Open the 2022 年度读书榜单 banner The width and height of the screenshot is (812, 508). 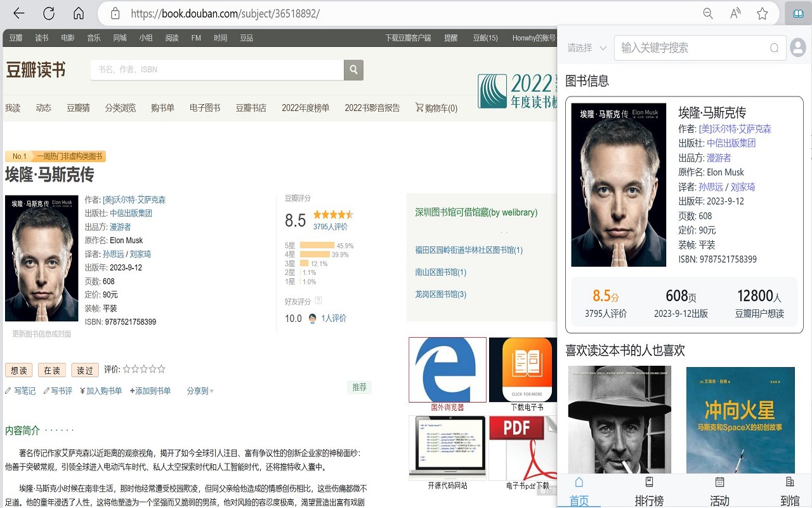(x=518, y=91)
